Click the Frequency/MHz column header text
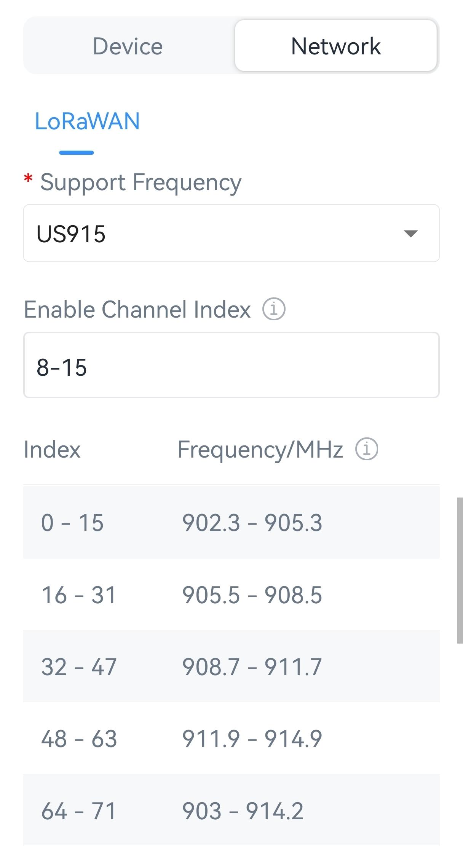Viewport: 463px width, 868px height. [x=260, y=449]
